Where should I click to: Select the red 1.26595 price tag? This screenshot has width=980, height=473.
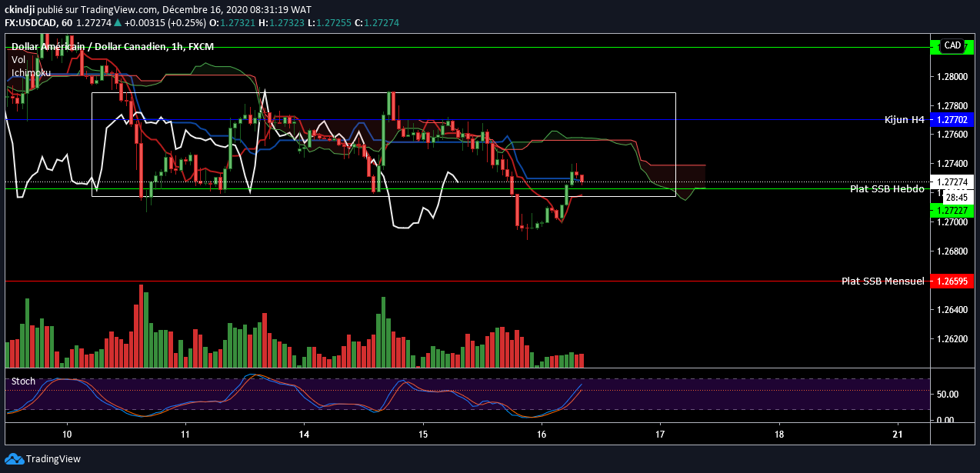point(952,281)
